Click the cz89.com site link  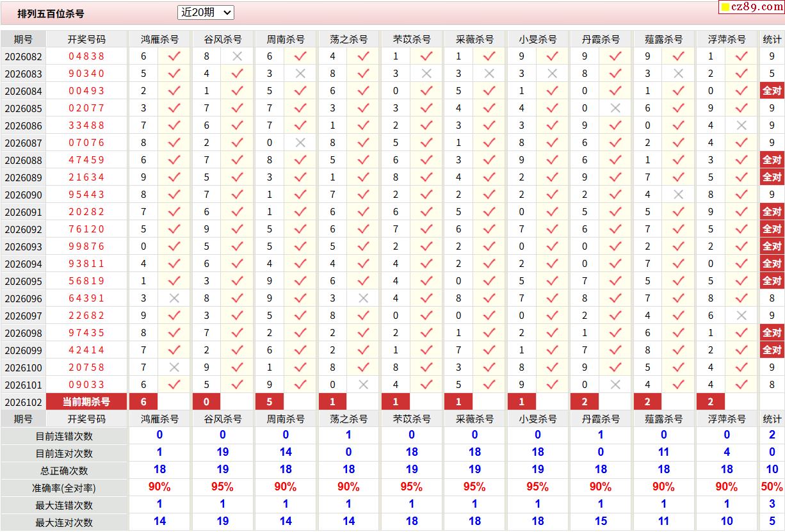pos(751,7)
